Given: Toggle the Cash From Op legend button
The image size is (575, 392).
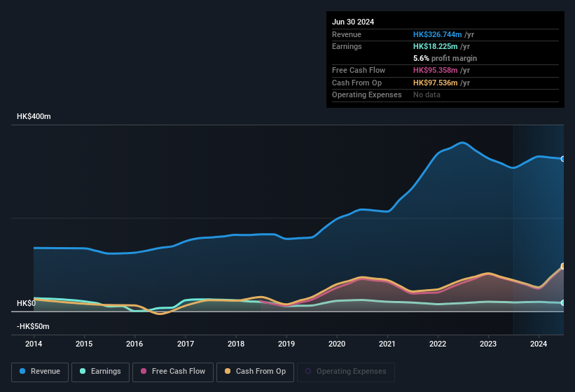Looking at the screenshot, I should (x=255, y=372).
